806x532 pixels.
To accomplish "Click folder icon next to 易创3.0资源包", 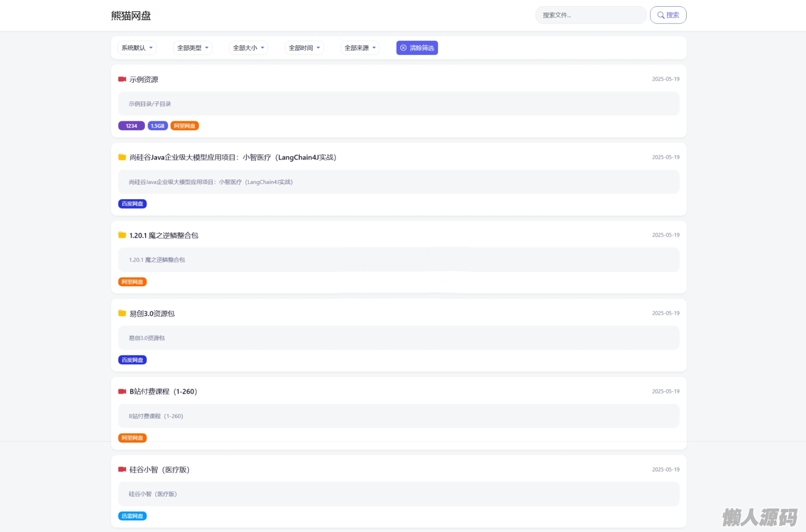I will pyautogui.click(x=122, y=313).
